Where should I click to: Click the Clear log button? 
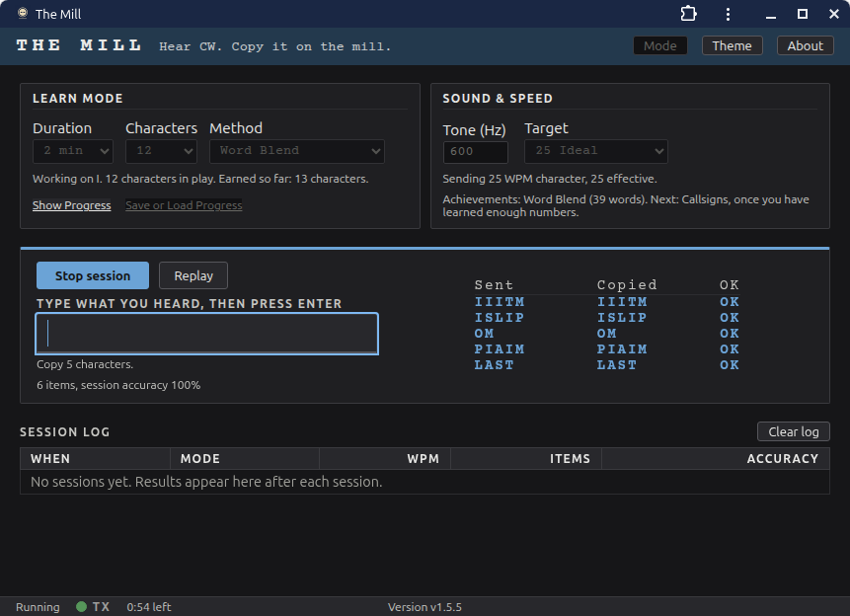point(793,431)
